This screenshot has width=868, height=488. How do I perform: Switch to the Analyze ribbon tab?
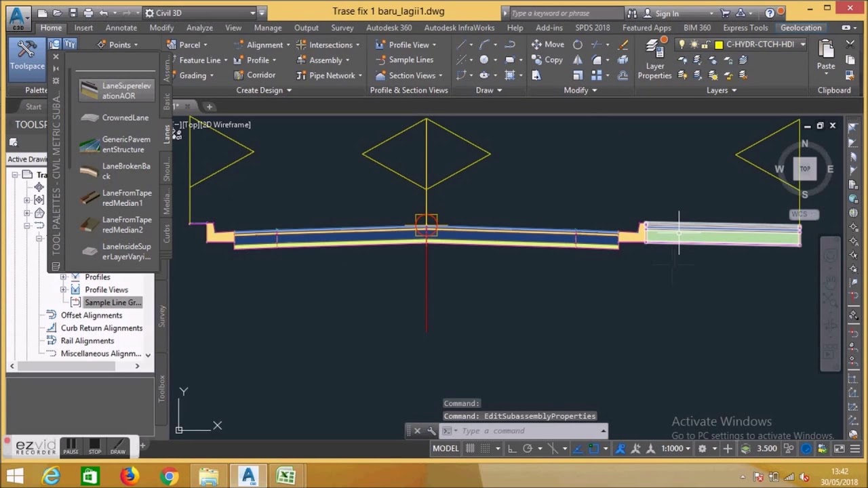pyautogui.click(x=199, y=28)
